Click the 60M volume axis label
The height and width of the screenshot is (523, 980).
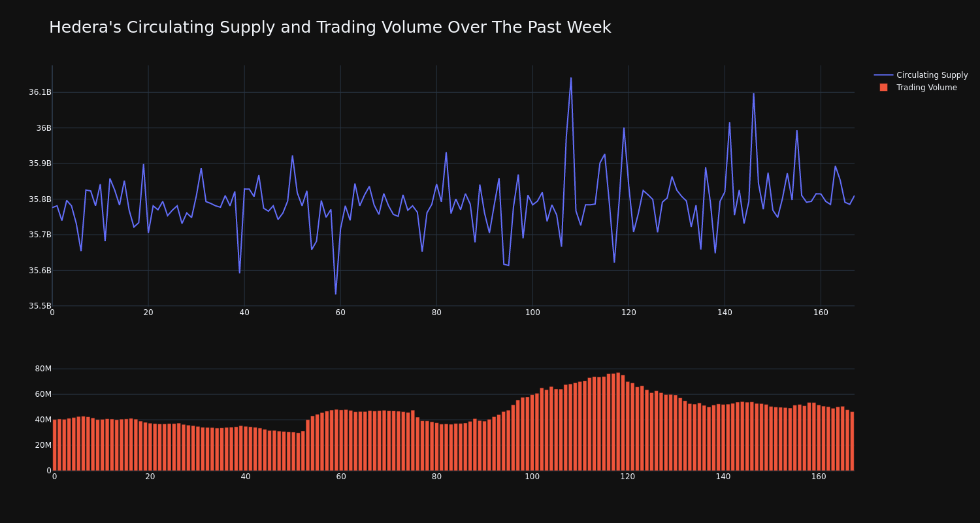tap(43, 394)
